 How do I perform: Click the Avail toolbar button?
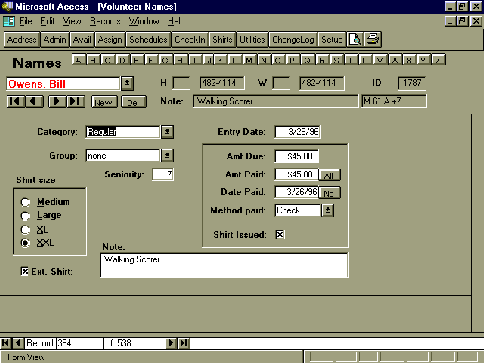pos(82,40)
